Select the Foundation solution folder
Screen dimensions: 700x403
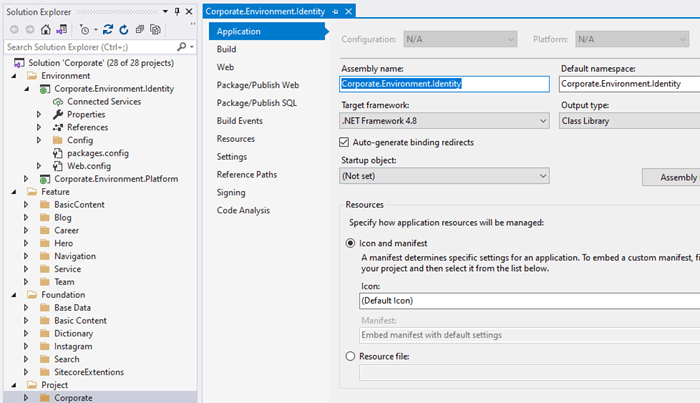point(63,295)
